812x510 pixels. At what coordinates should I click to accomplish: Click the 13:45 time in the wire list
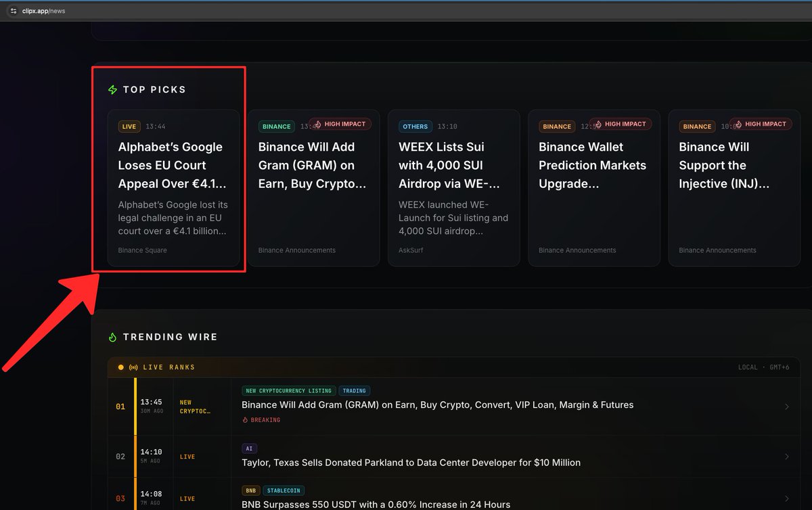click(x=151, y=402)
